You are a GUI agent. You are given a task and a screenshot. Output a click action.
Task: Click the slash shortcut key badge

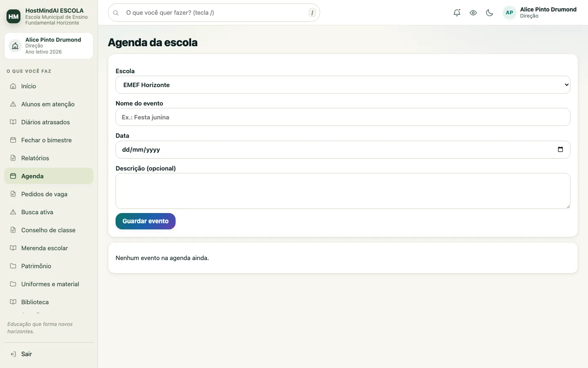coord(312,13)
